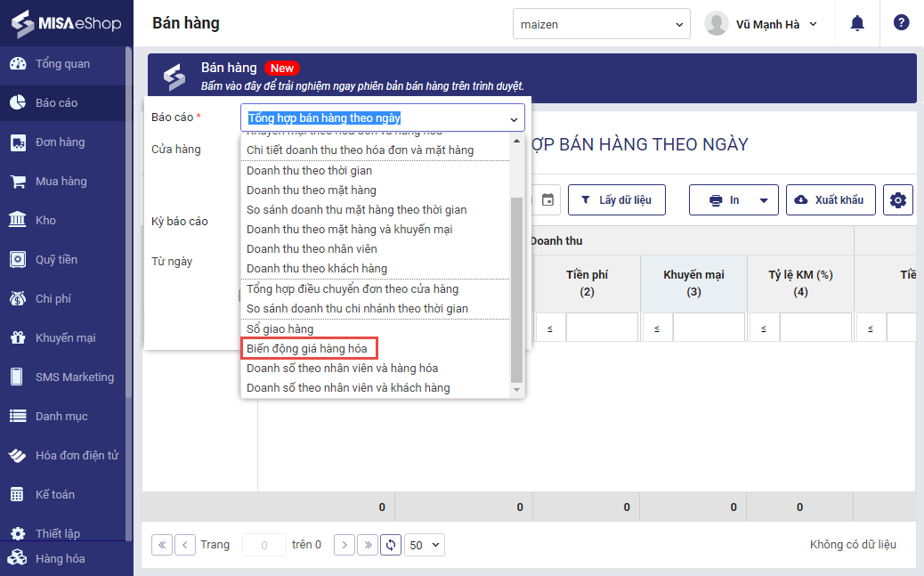
Task: Click the user avatar picture
Action: point(717,23)
